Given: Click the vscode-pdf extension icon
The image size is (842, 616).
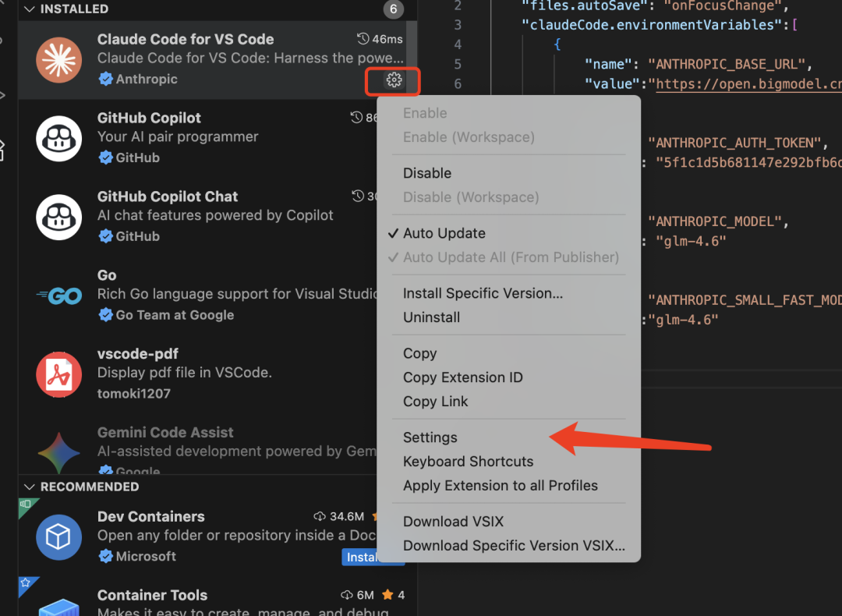Looking at the screenshot, I should pyautogui.click(x=59, y=374).
